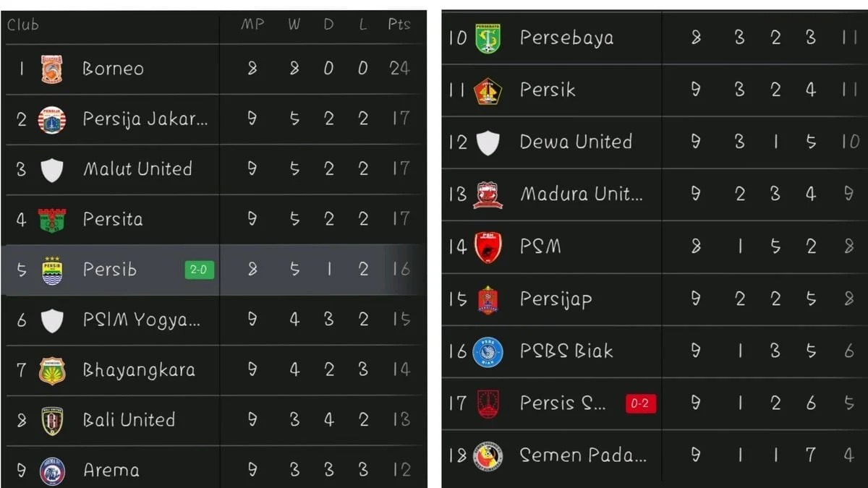The height and width of the screenshot is (488, 868).
Task: Click the Persebaya club crest
Action: 488,38
